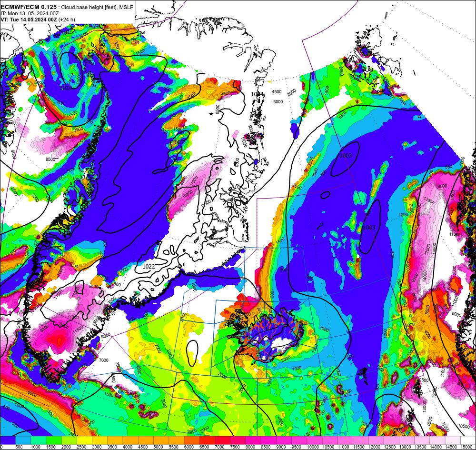The height and width of the screenshot is (450, 476).
Task: Click the 15000 tick label ending the color scale
Action: click(x=467, y=447)
